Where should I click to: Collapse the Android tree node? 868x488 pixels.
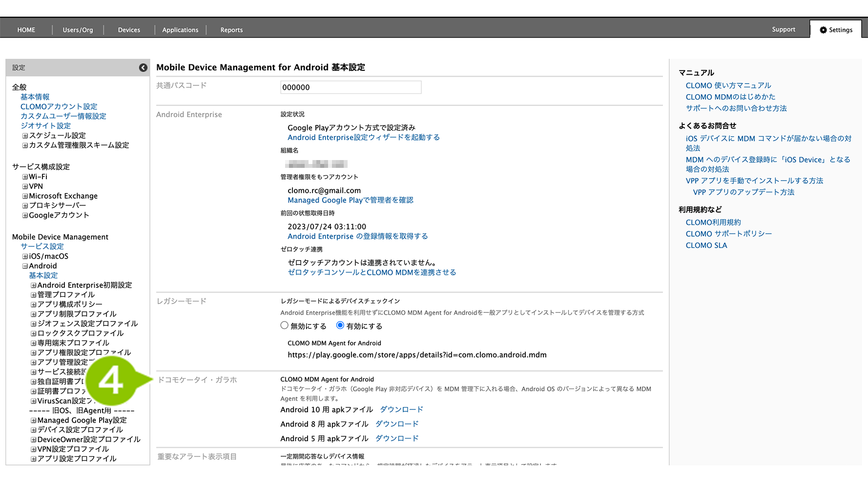click(x=25, y=266)
